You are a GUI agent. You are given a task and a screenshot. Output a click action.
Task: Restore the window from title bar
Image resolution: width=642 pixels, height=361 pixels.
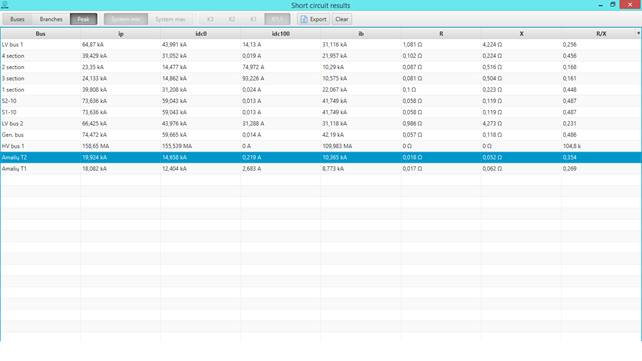pyautogui.click(x=613, y=5)
